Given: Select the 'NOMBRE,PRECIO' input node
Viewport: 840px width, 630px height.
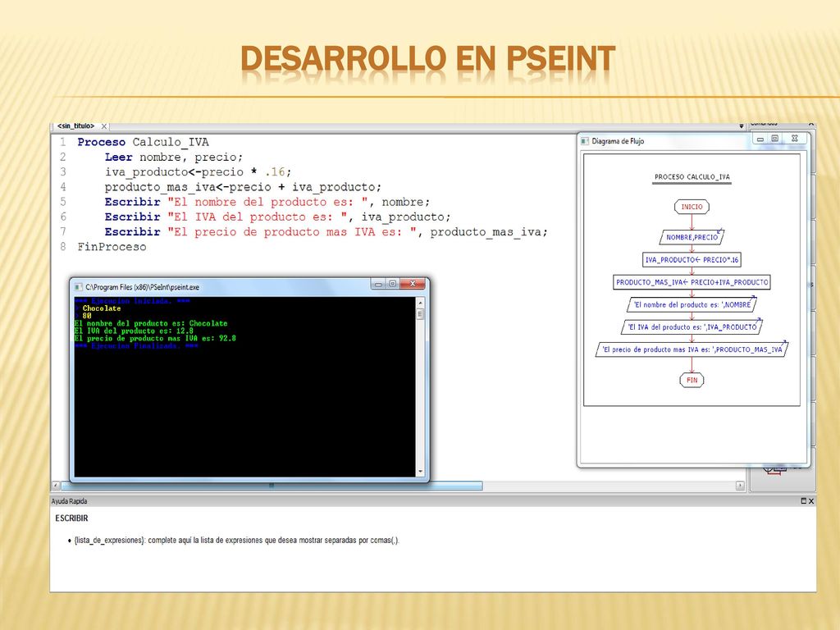Looking at the screenshot, I should tap(692, 237).
